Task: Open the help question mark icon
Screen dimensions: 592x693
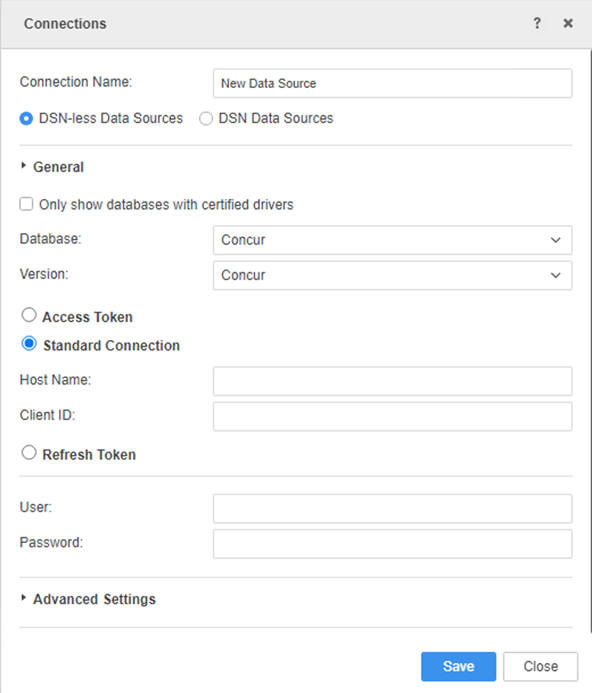Action: coord(537,23)
